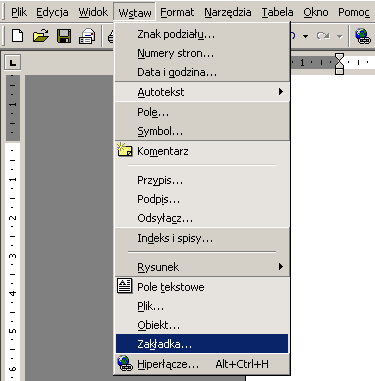375x381 pixels.
Task: Select highlighted Zakładka... menu entry
Action: tap(202, 344)
